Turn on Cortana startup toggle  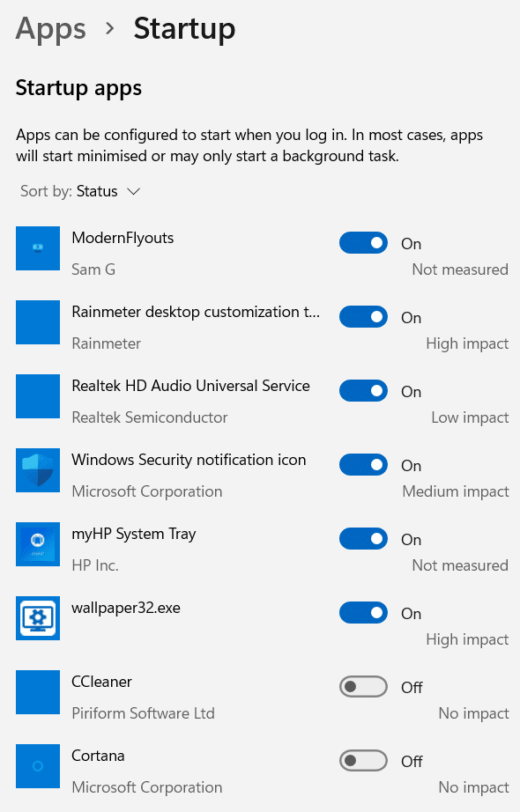coord(363,761)
